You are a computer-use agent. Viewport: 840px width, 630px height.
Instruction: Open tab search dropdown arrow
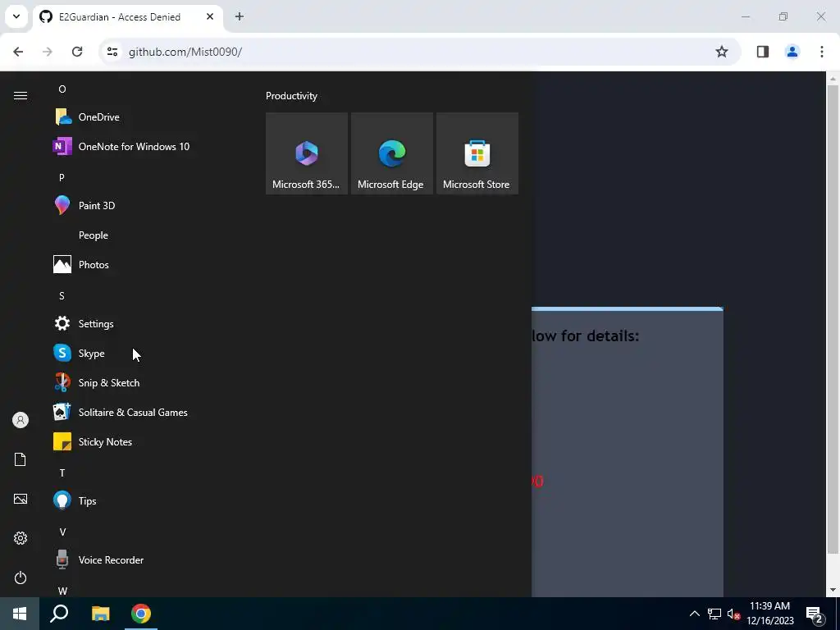(16, 16)
